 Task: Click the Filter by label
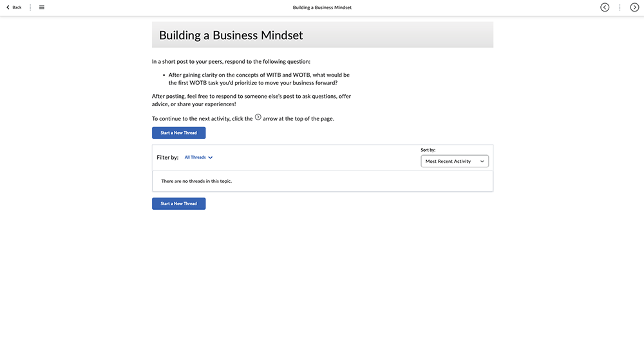167,158
